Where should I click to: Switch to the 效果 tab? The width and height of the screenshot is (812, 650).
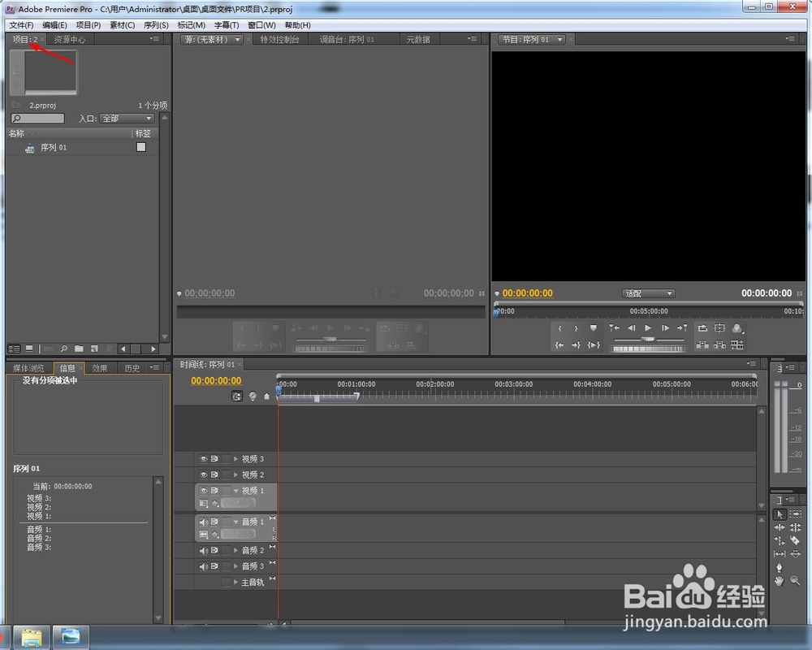[x=99, y=368]
